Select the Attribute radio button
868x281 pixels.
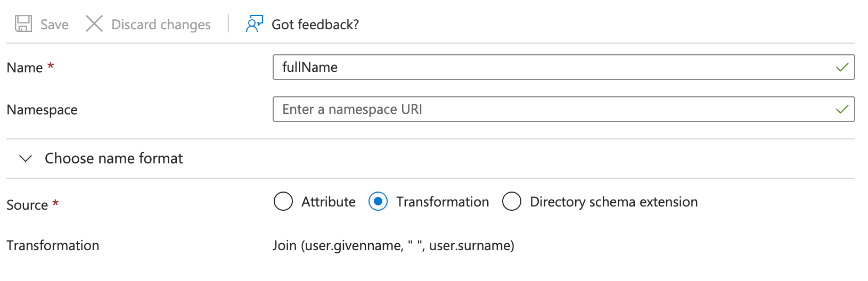[283, 202]
